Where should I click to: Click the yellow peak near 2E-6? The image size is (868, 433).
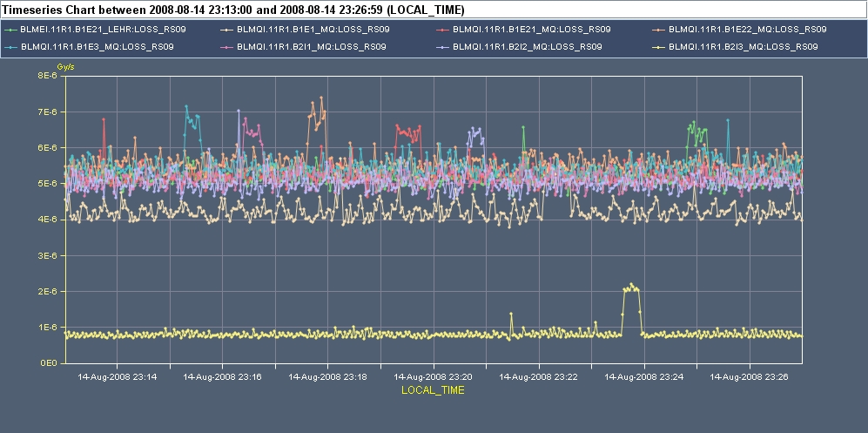tap(631, 288)
